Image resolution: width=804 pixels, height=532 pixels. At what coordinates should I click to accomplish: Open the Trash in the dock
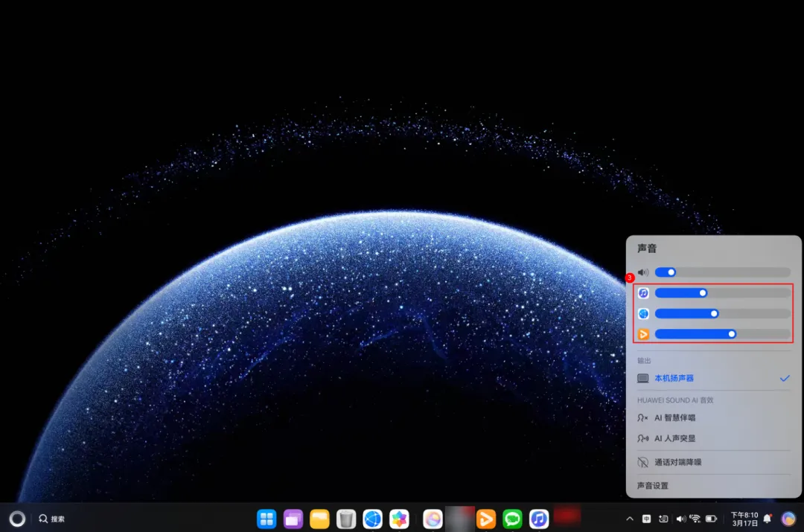pos(345,519)
